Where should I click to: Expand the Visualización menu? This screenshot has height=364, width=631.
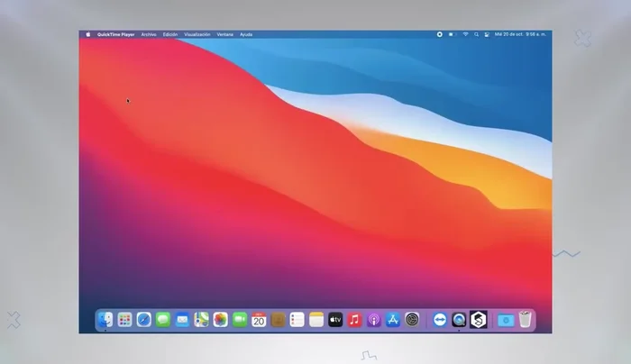pyautogui.click(x=197, y=34)
